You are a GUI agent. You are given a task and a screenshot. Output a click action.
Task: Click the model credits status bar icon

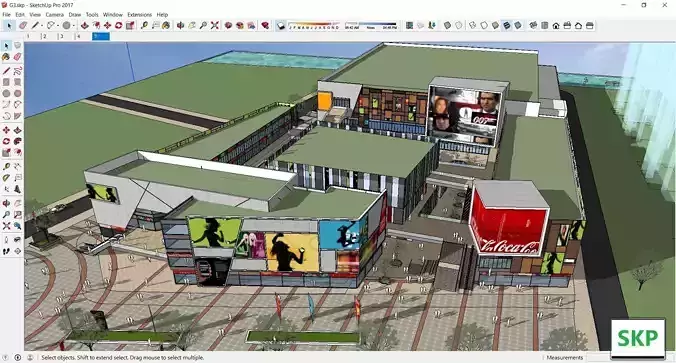(x=18, y=357)
